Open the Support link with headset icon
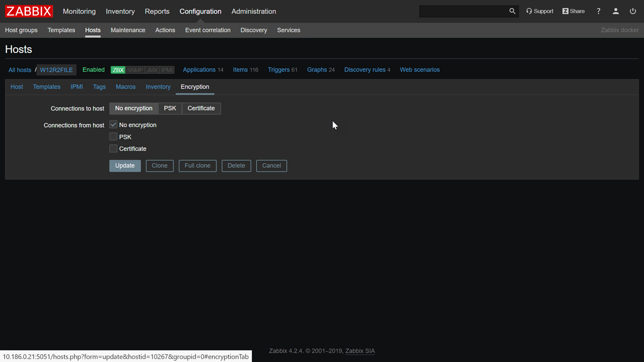Image resolution: width=644 pixels, height=362 pixels. [539, 11]
